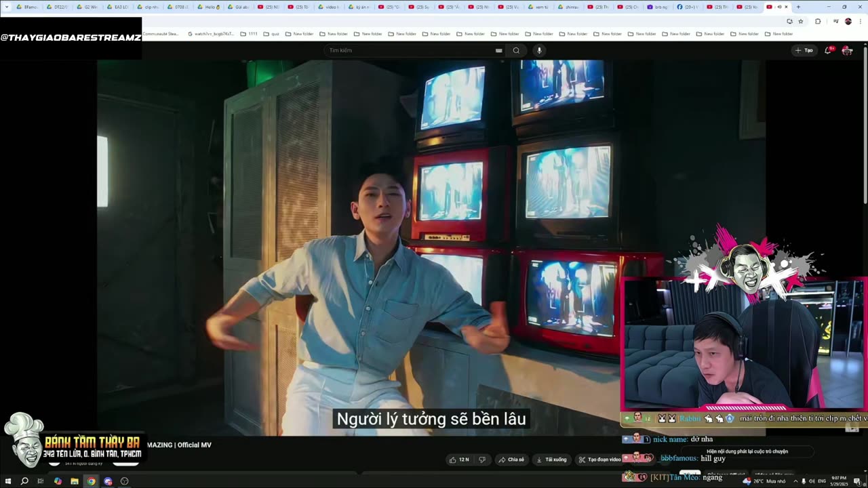Open the Windows Start menu
Image resolution: width=868 pixels, height=488 pixels.
pyautogui.click(x=8, y=481)
